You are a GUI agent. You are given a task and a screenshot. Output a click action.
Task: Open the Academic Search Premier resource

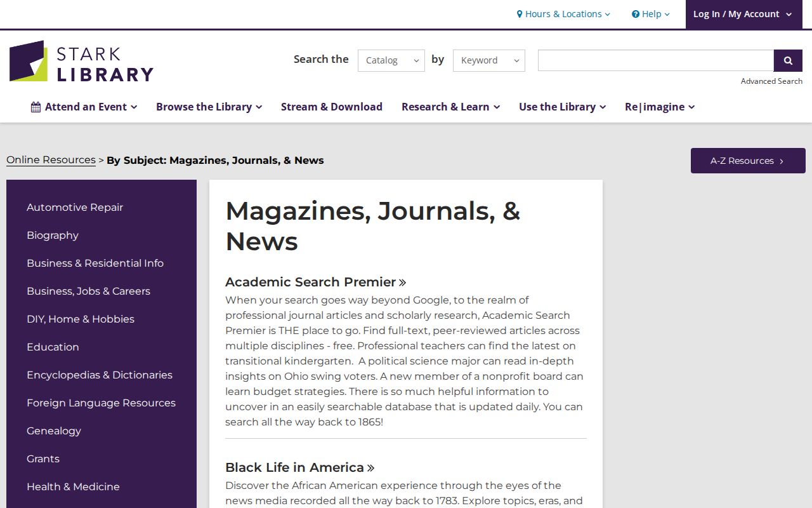pos(316,282)
